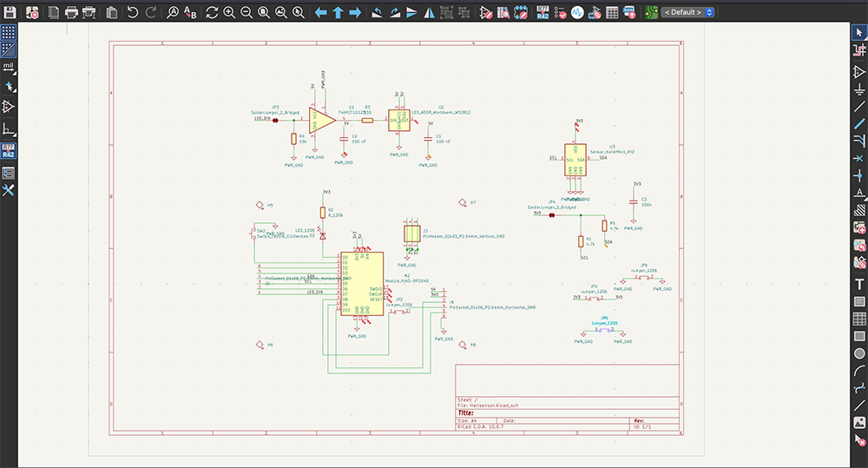This screenshot has width=868, height=468.
Task: Open the Default variant dropdown
Action: (687, 12)
